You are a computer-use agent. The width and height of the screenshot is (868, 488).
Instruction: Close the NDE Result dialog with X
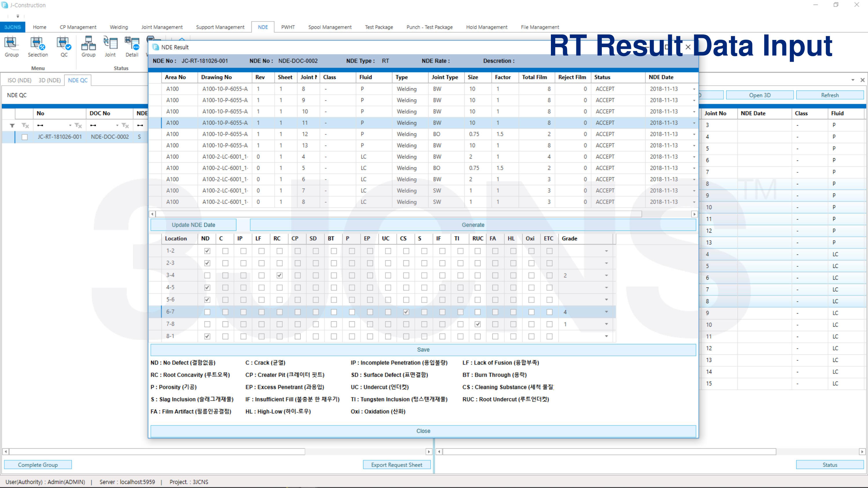pos(688,47)
